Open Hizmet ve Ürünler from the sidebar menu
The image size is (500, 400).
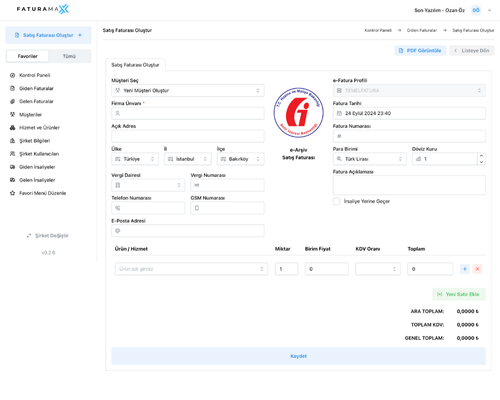coord(39,128)
